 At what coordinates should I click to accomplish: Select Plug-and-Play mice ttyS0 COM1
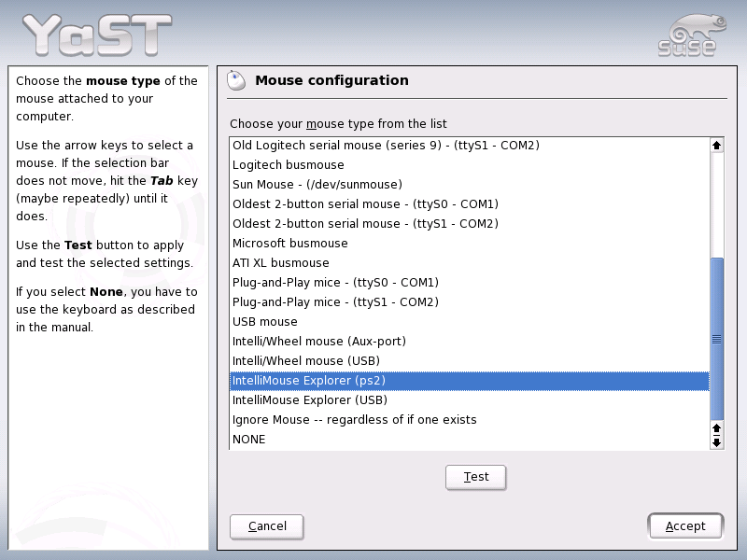(x=470, y=283)
